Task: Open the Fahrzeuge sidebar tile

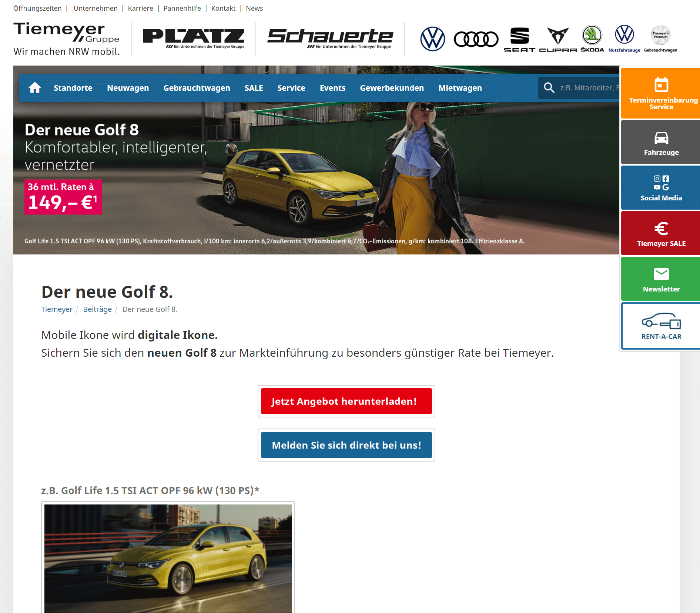Action: [660, 142]
